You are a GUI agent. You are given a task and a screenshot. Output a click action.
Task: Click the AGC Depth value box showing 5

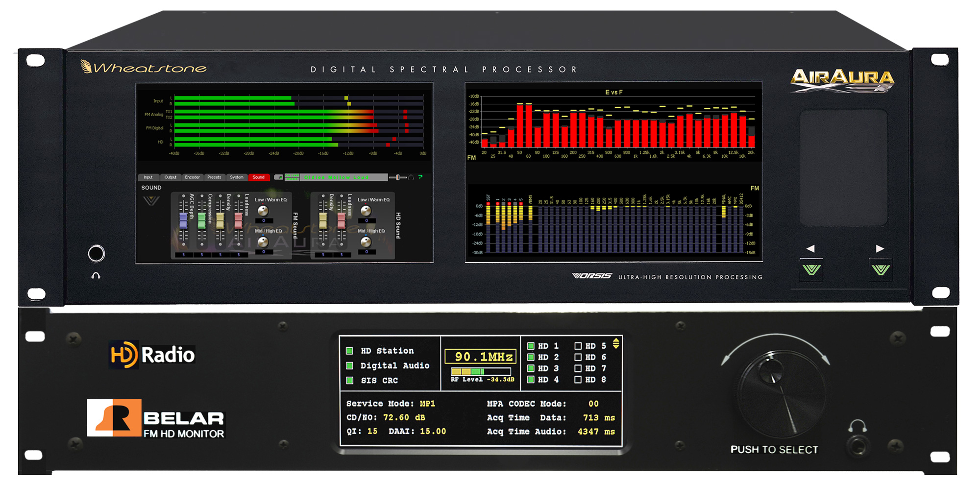(x=183, y=255)
